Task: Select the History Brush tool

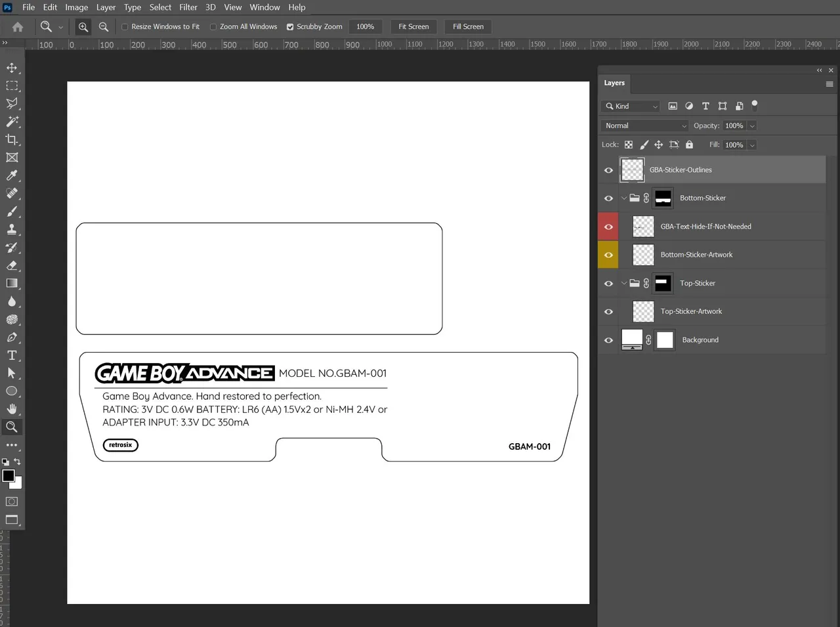Action: (12, 248)
